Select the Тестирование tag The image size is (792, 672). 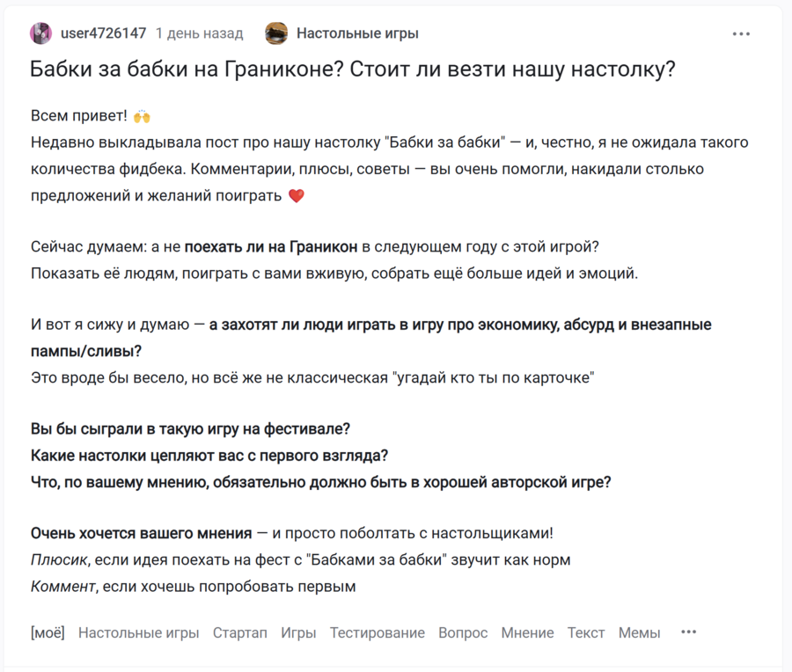pos(377,632)
